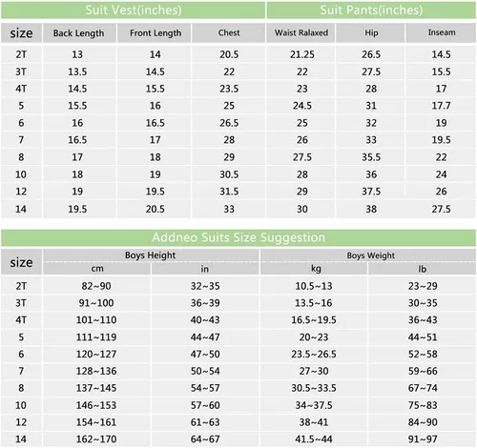Click the 91~97 lb weight cell
477x448 pixels.
point(423,439)
